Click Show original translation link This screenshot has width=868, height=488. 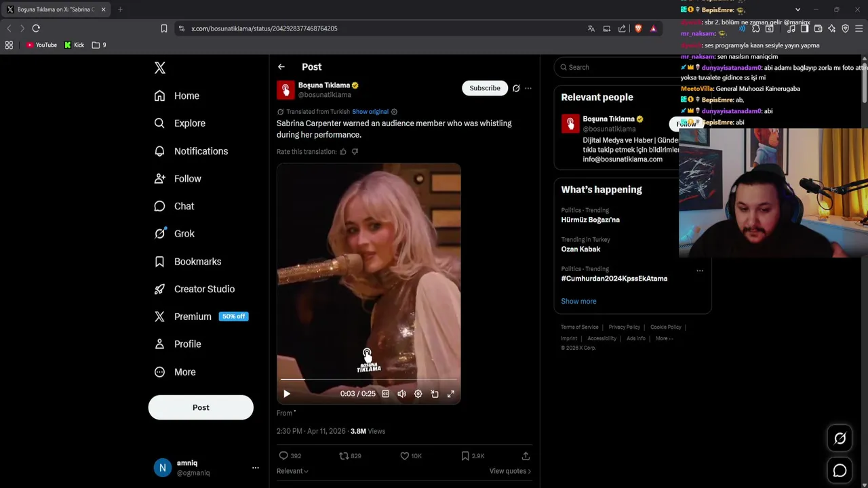370,112
